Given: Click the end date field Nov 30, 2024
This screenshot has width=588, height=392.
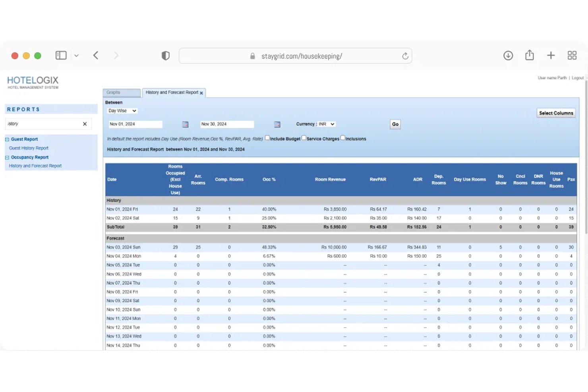Looking at the screenshot, I should pyautogui.click(x=227, y=124).
